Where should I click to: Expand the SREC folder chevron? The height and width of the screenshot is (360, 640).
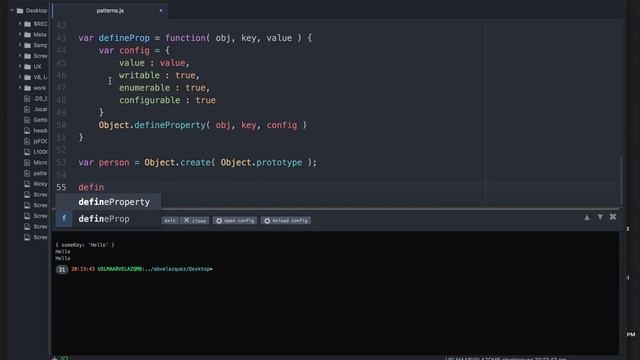(20, 24)
